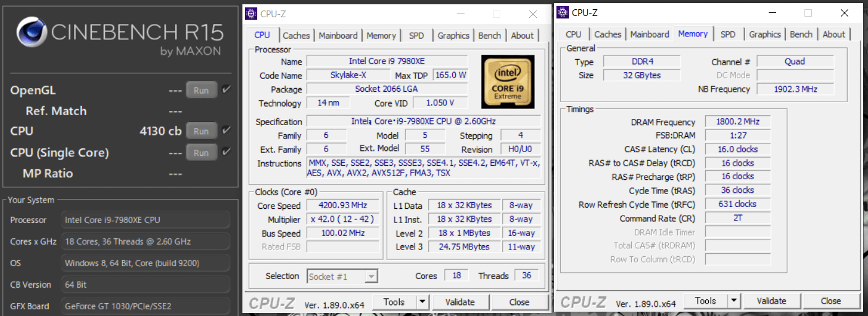The height and width of the screenshot is (316, 868).
Task: Open Mainboard tab in right CPU-Z window
Action: [x=650, y=34]
